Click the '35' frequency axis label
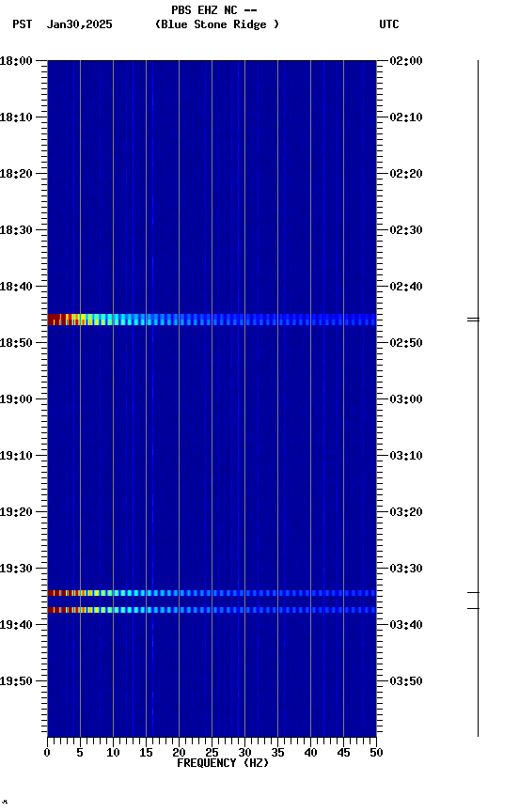This screenshot has width=519, height=812. pos(277,753)
